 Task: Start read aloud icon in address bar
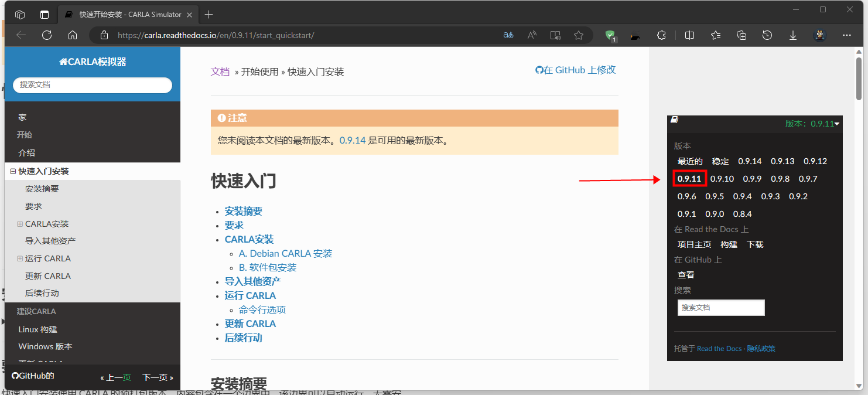coord(532,35)
